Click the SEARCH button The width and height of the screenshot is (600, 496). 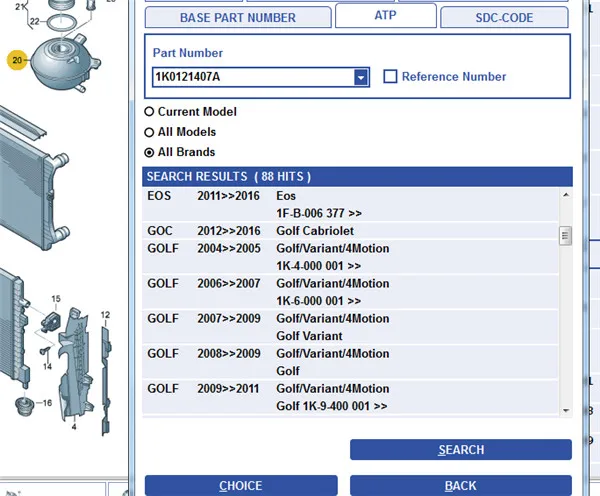(461, 450)
